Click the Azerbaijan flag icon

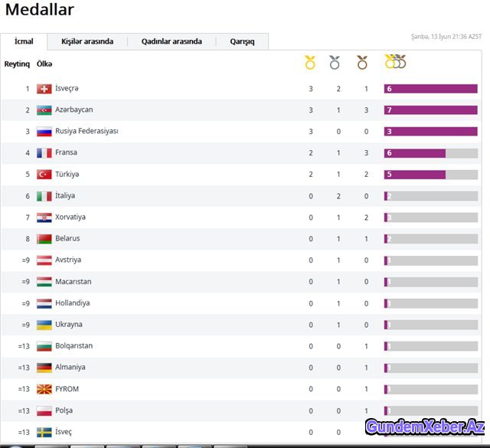point(44,110)
